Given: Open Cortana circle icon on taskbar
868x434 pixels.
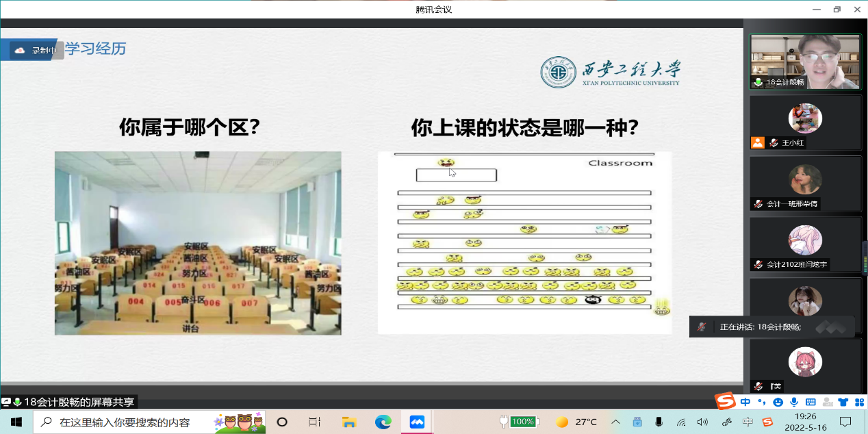Looking at the screenshot, I should (281, 422).
